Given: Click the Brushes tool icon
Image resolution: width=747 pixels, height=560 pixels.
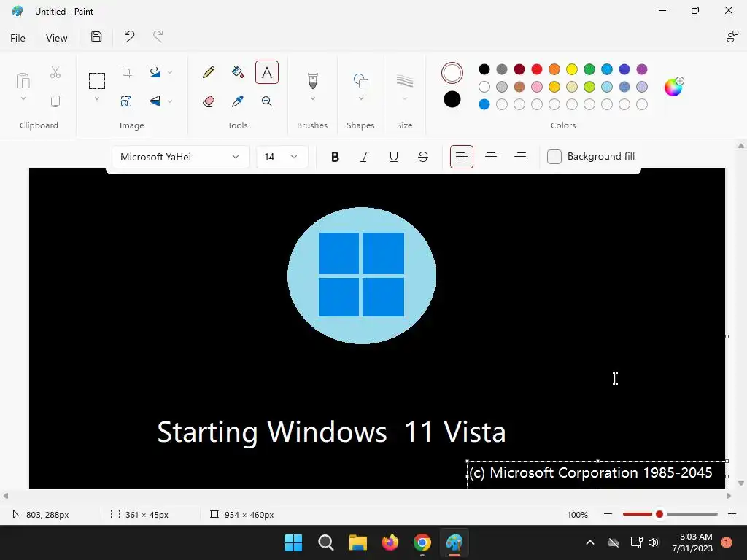Looking at the screenshot, I should point(312,80).
